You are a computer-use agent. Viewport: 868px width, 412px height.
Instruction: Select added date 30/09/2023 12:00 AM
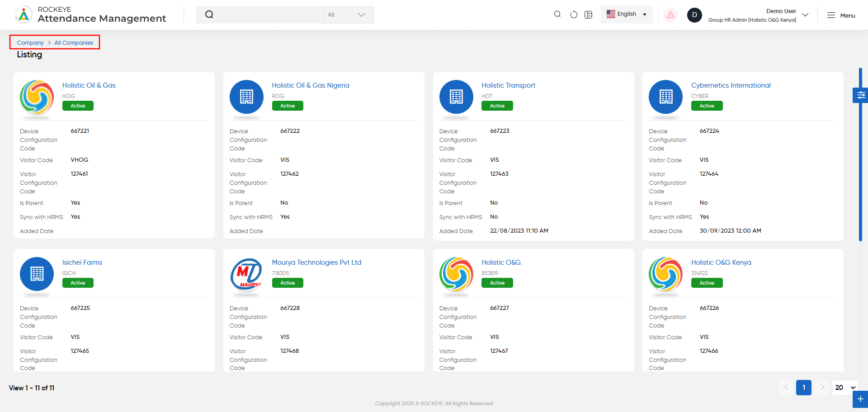[x=730, y=231]
